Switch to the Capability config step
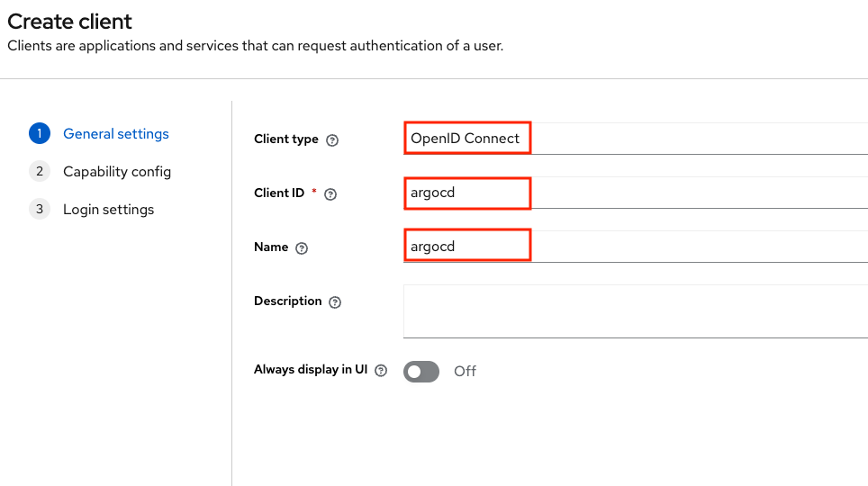Screen dimensions: 868x486 (117, 172)
